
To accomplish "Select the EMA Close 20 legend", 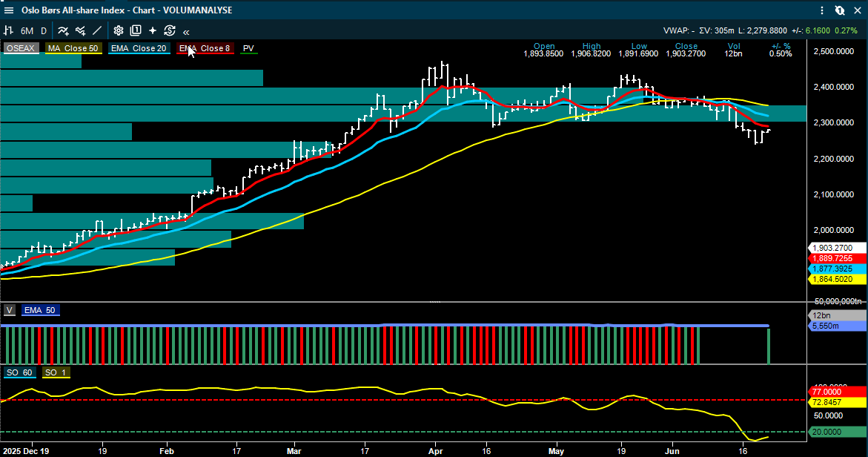I will tap(139, 48).
